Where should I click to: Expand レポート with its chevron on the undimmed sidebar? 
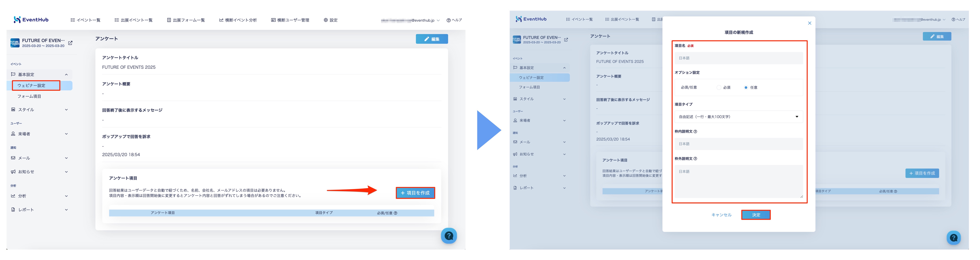pyautogui.click(x=66, y=210)
